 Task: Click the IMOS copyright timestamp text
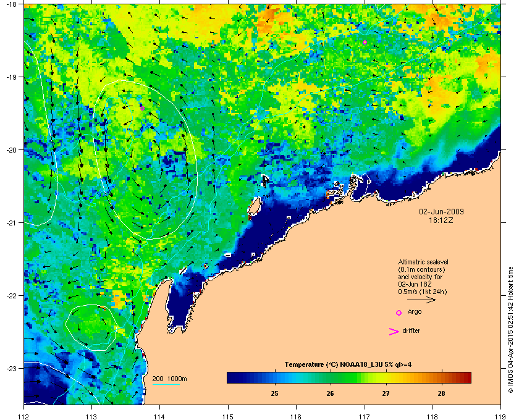pyautogui.click(x=511, y=330)
